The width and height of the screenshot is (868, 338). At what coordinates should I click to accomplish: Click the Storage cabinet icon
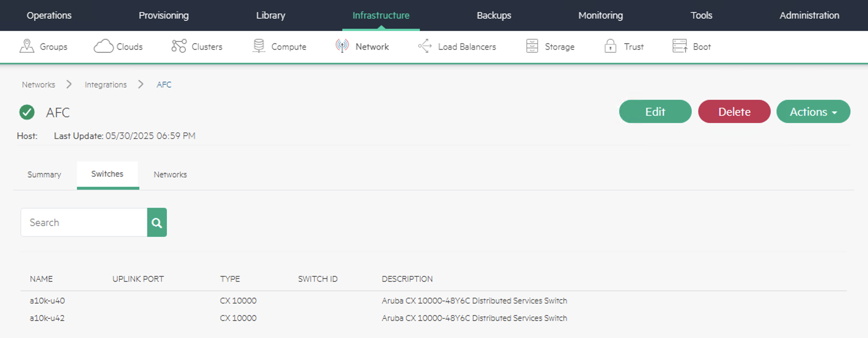coord(532,46)
